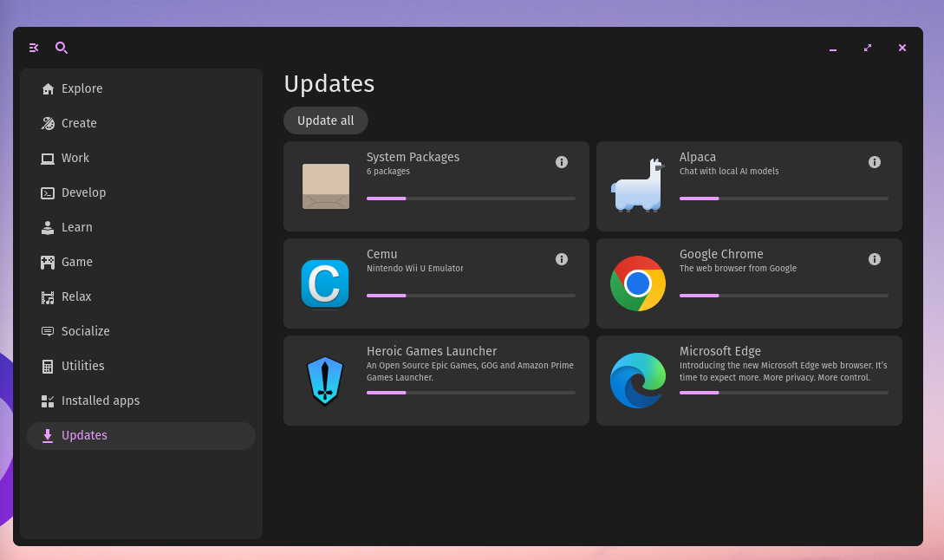Click 'Nintendo Wii U Emulator' description
This screenshot has width=944, height=560.
click(x=415, y=269)
